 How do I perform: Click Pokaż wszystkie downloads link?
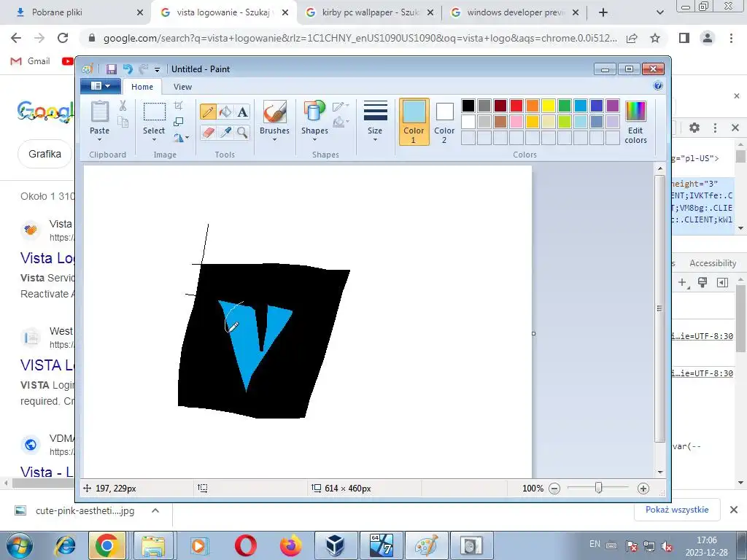677,510
